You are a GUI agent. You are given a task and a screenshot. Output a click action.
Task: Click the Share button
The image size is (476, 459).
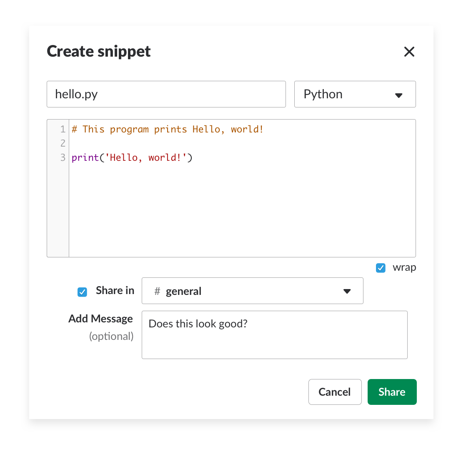click(392, 392)
